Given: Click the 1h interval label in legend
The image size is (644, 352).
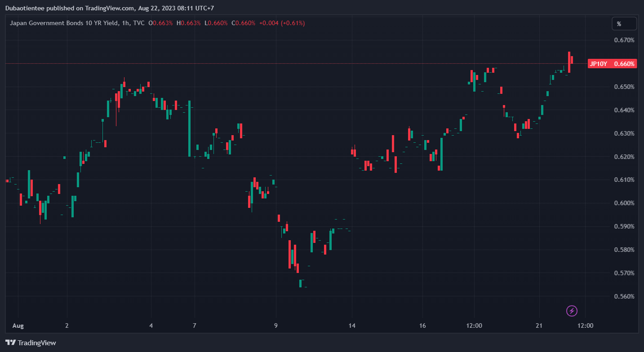Looking at the screenshot, I should (x=125, y=23).
